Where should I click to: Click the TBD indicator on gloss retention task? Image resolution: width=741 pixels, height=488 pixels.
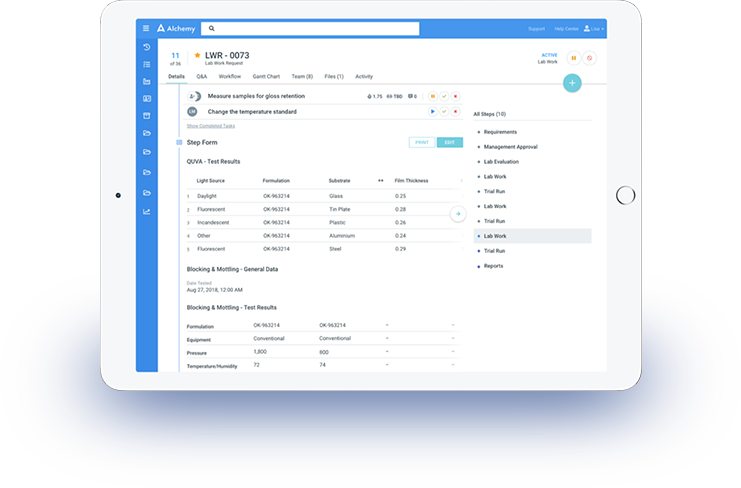point(395,96)
